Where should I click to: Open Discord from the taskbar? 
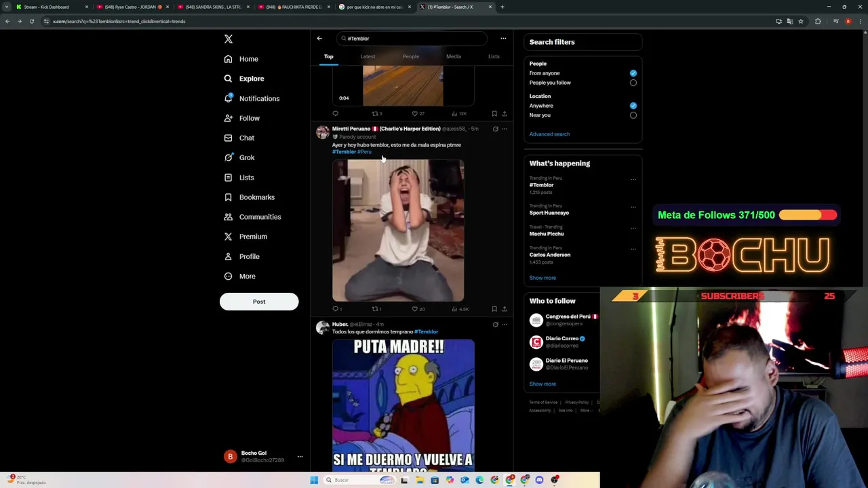tap(540, 480)
